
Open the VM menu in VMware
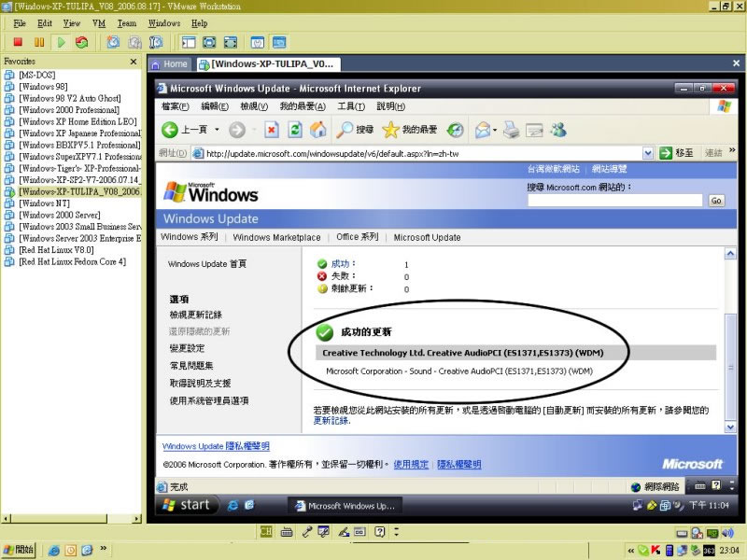click(99, 23)
